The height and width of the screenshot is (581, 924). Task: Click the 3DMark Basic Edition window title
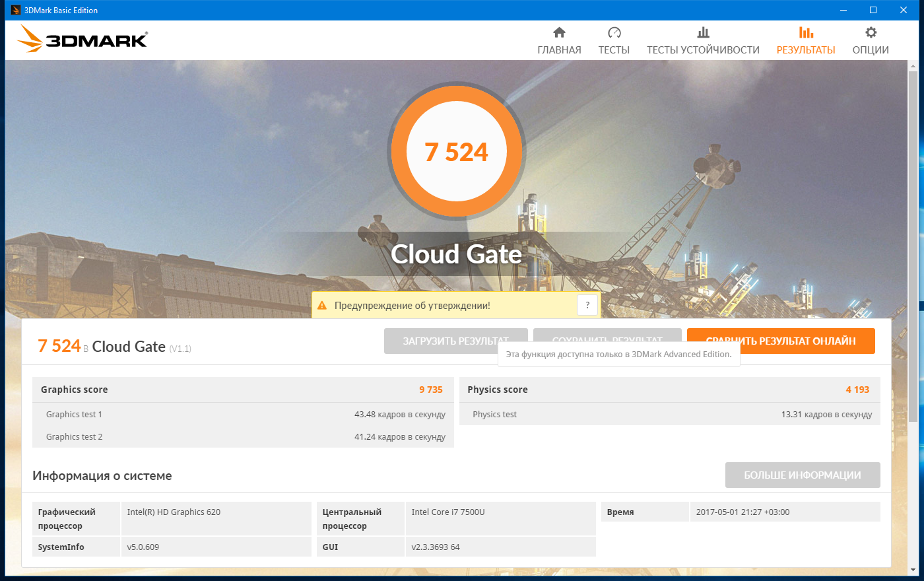tap(61, 11)
